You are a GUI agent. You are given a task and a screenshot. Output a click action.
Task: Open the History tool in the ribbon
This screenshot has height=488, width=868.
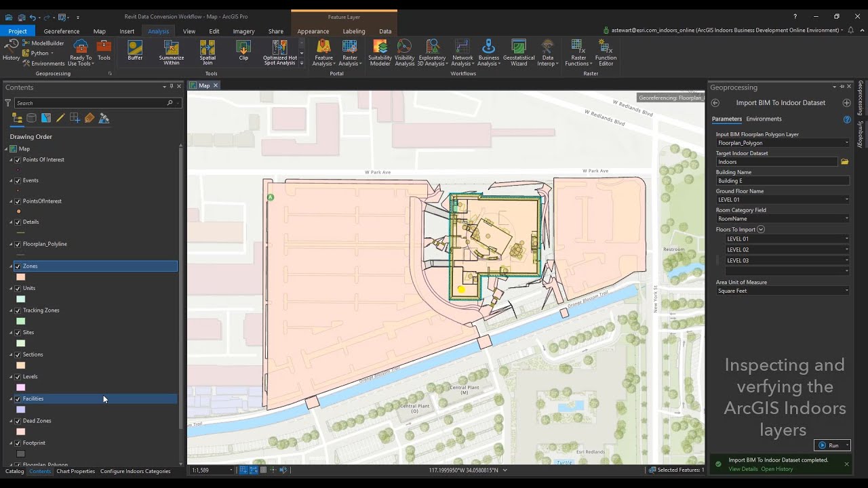(11, 50)
